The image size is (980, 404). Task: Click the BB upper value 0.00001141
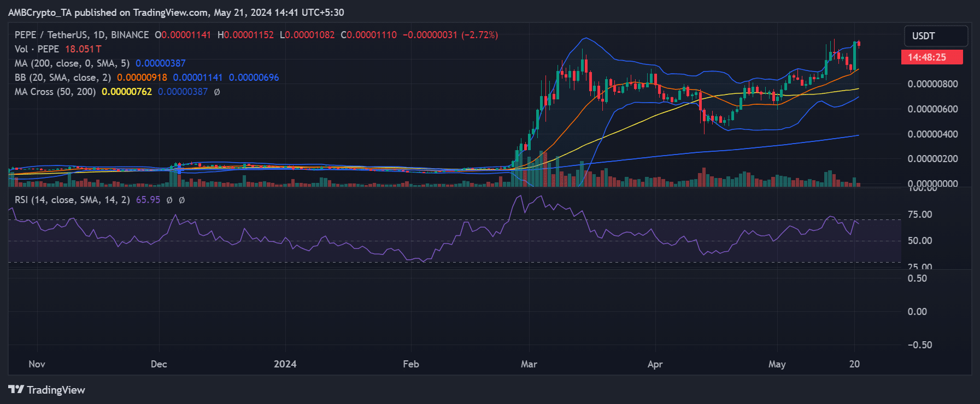click(x=198, y=78)
